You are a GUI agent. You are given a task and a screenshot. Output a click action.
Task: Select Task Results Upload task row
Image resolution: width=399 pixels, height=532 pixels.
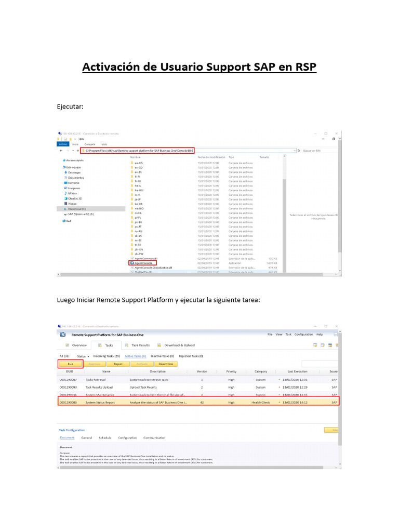click(198, 388)
